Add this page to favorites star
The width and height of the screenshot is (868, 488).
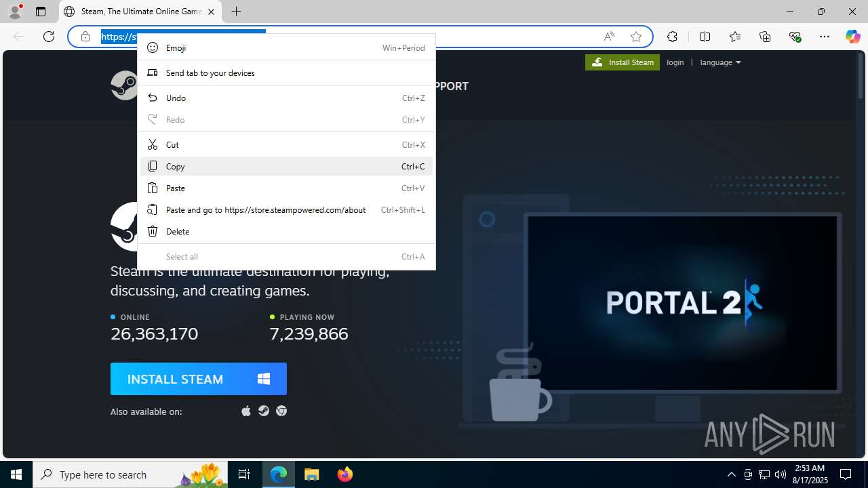(636, 37)
